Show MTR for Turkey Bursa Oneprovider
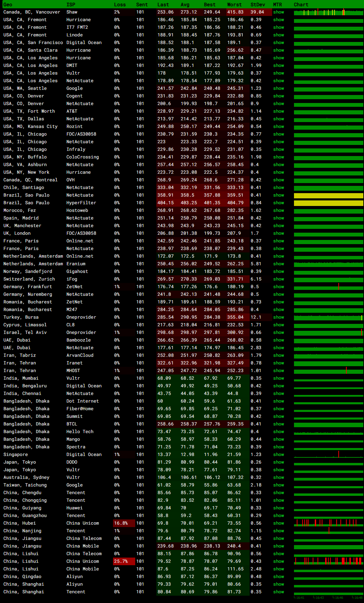364x603 pixels. [278, 317]
